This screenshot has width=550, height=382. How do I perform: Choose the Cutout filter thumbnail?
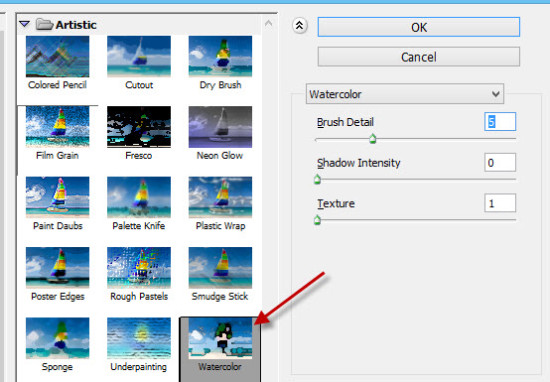click(139, 56)
